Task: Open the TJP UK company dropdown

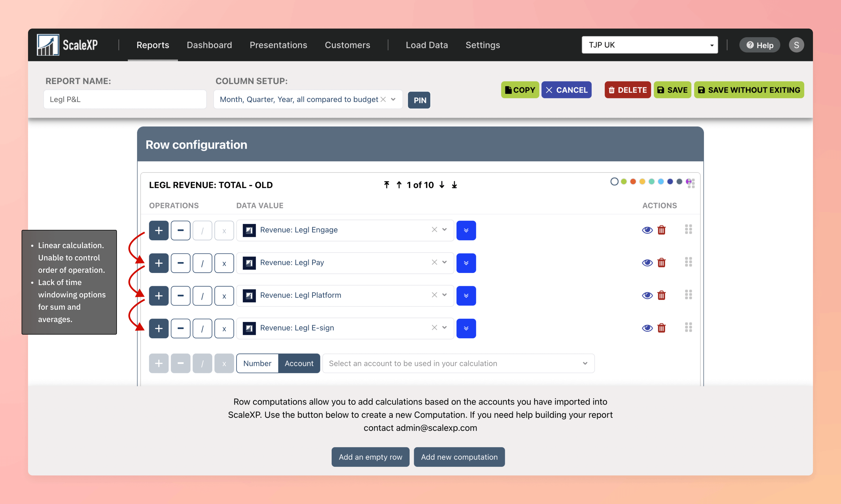Action: pyautogui.click(x=649, y=45)
